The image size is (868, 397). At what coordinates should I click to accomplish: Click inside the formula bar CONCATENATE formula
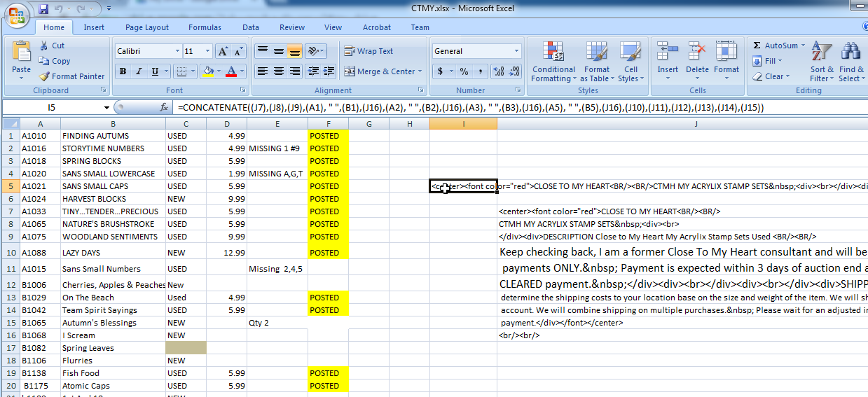point(469,108)
